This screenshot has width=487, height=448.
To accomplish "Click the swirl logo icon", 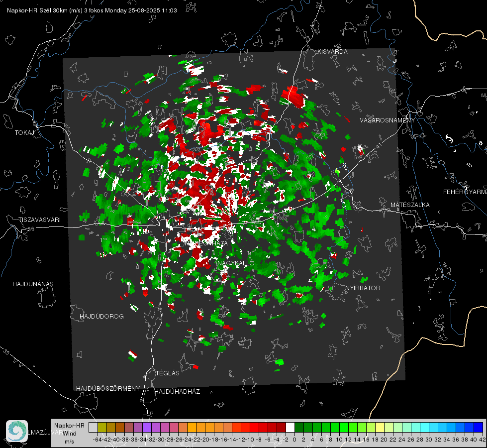I will click(17, 431).
